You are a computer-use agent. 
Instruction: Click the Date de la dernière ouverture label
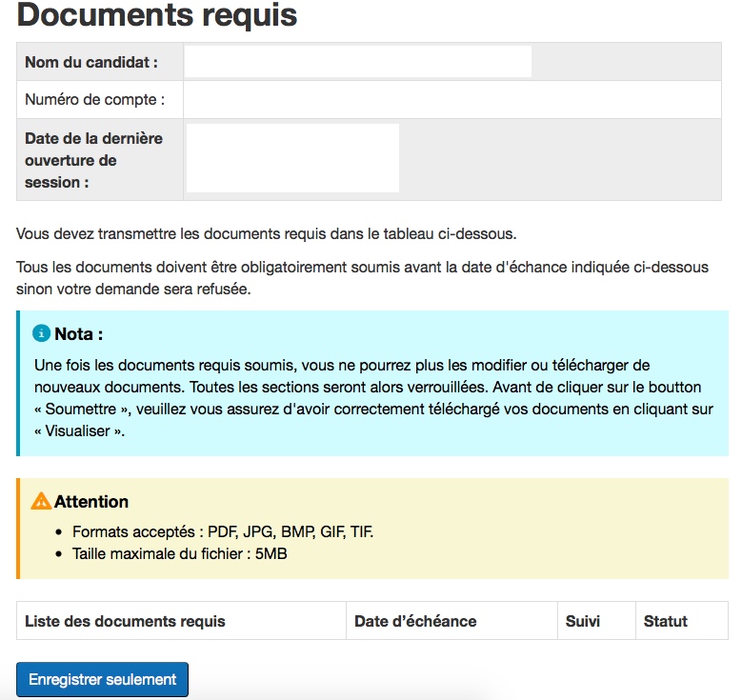coord(93,160)
